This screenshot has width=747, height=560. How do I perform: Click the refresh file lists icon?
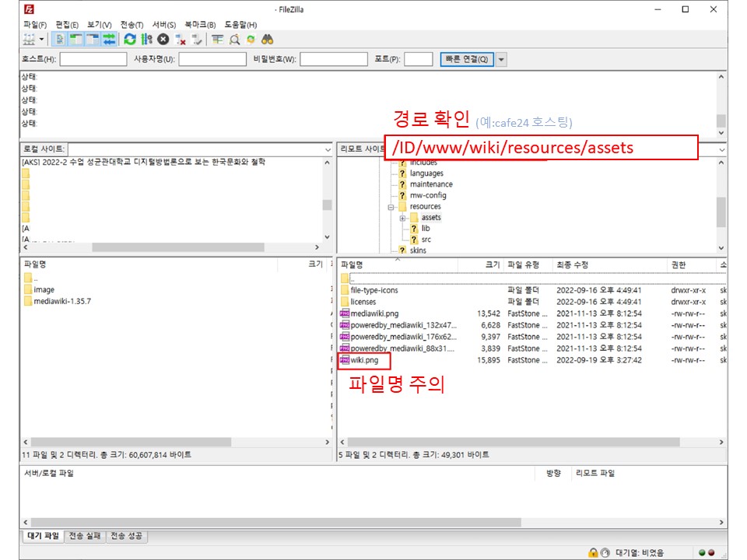(130, 39)
